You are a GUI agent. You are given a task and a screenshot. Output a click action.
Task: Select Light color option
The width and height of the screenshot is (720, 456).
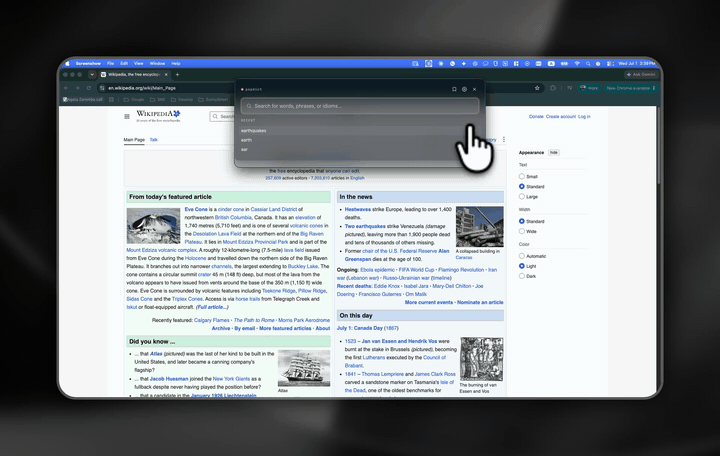pos(522,266)
